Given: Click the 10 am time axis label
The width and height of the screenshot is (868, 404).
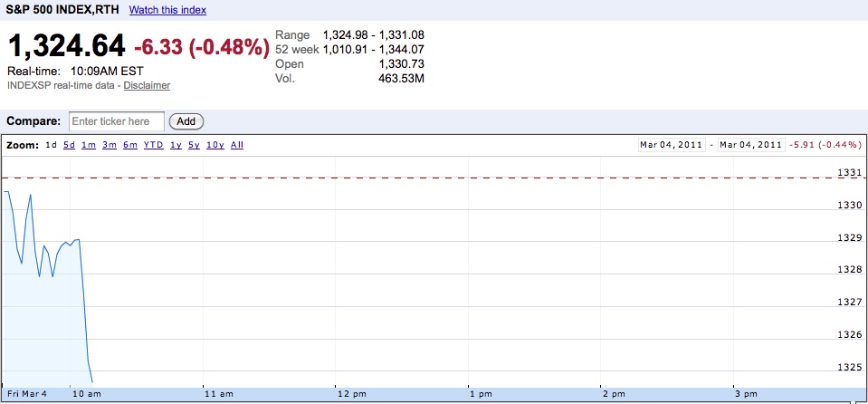Looking at the screenshot, I should (x=86, y=394).
